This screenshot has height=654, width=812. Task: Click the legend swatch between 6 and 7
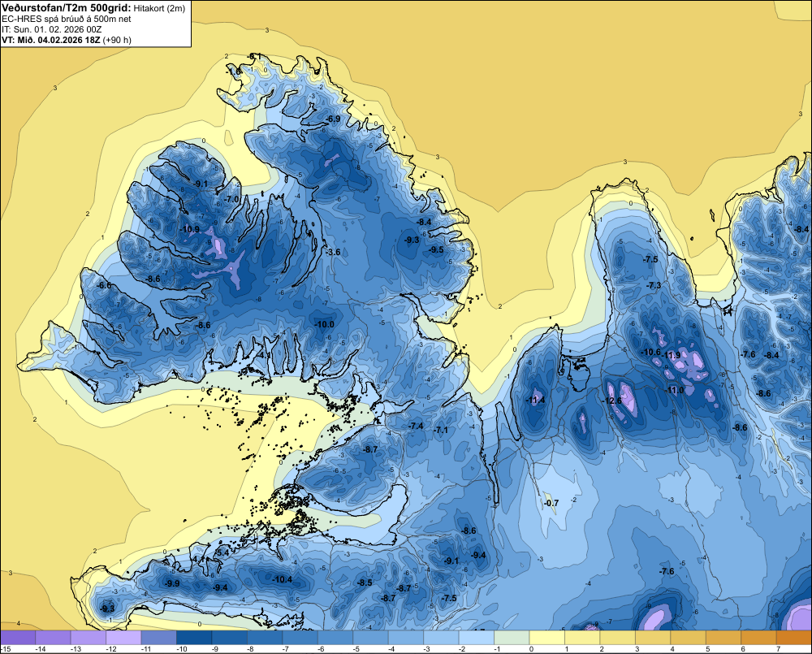coord(758,637)
